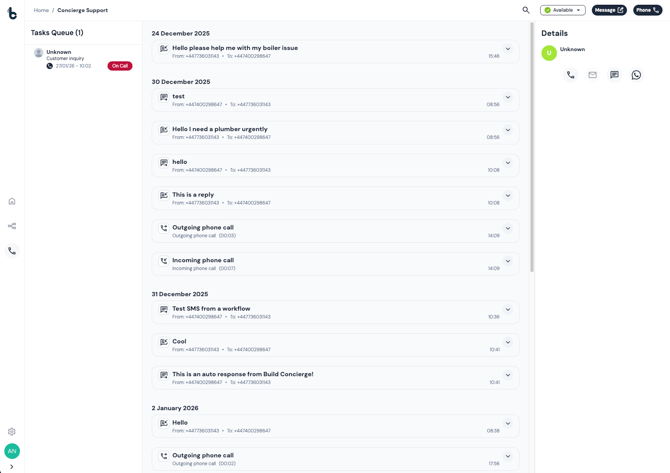Click the Message button
Image resolution: width=670 pixels, height=473 pixels.
click(609, 10)
